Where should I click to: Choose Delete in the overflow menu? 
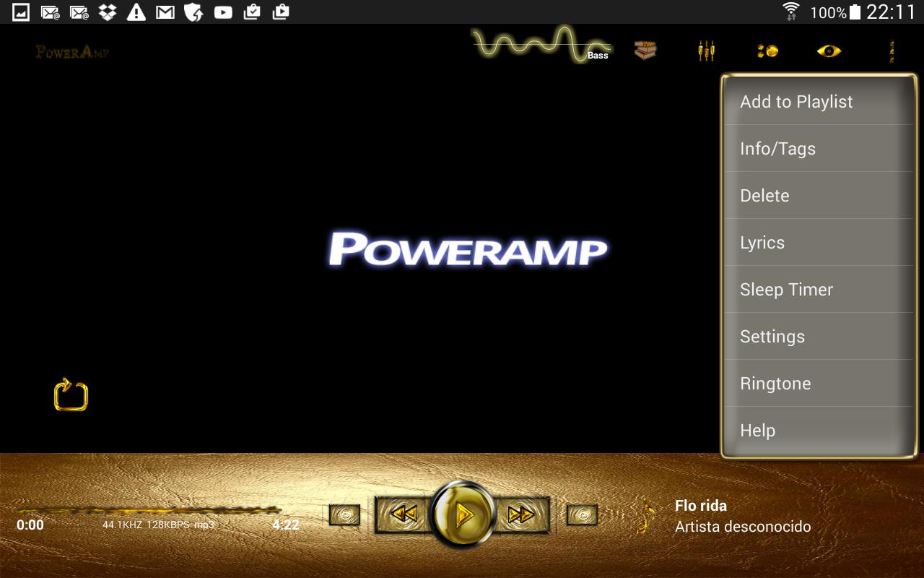819,196
